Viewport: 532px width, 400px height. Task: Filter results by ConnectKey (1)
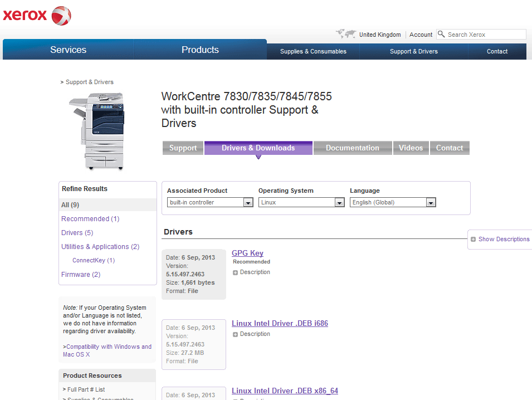point(94,260)
